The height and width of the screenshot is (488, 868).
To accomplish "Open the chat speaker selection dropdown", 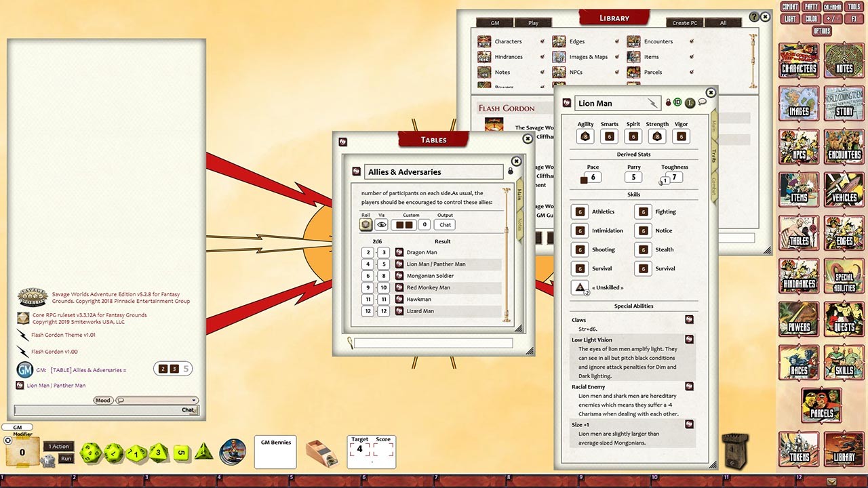I will point(157,400).
